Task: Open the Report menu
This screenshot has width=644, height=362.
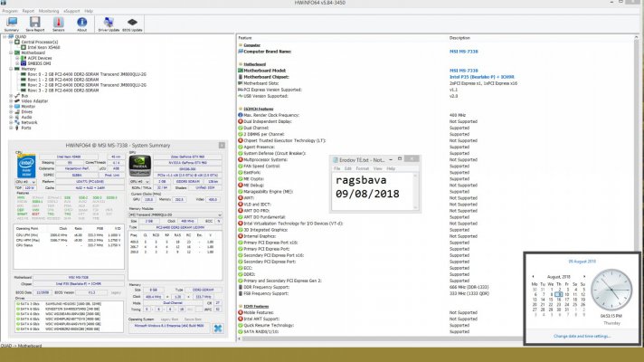Action: pyautogui.click(x=28, y=11)
